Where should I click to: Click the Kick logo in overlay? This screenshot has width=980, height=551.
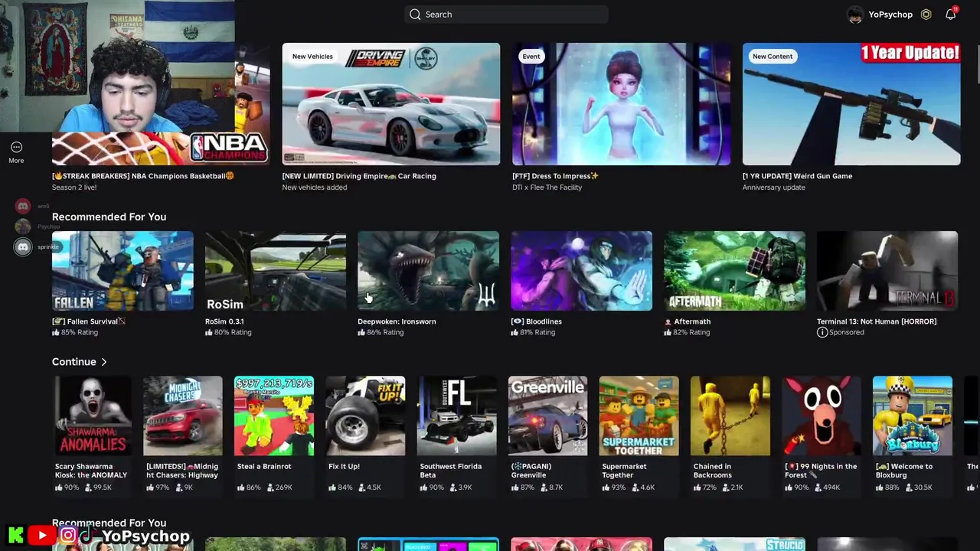click(x=15, y=536)
